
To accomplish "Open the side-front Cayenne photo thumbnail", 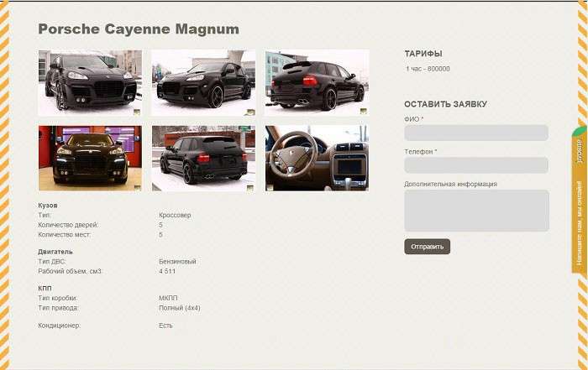I will coord(203,83).
